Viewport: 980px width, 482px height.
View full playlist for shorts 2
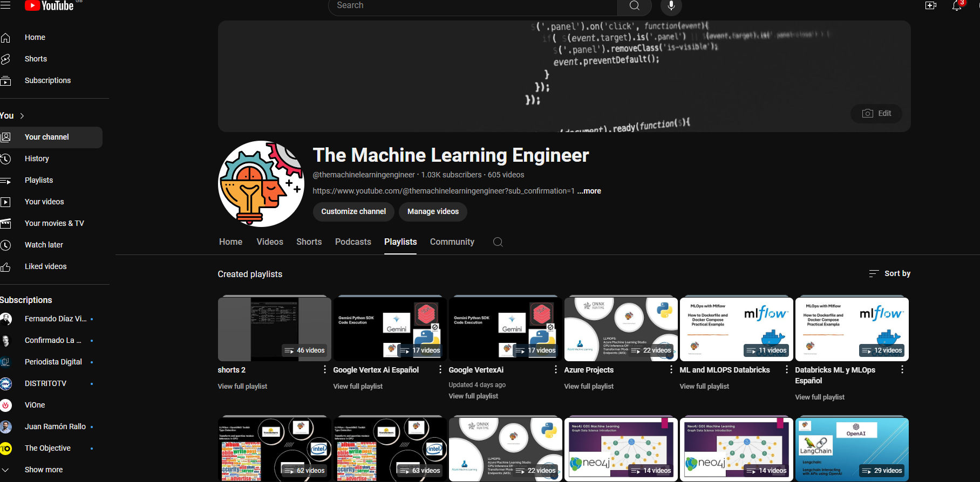242,387
